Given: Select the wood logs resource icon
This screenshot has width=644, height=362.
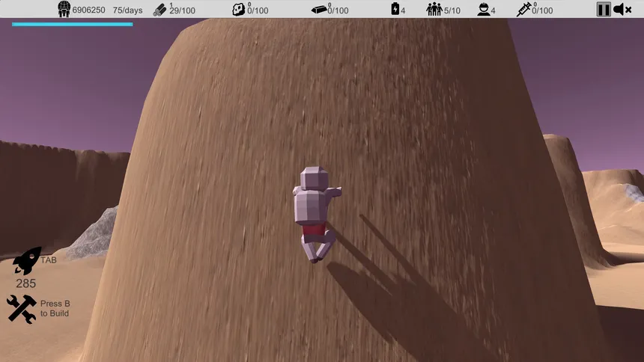Looking at the screenshot, I should click(160, 10).
